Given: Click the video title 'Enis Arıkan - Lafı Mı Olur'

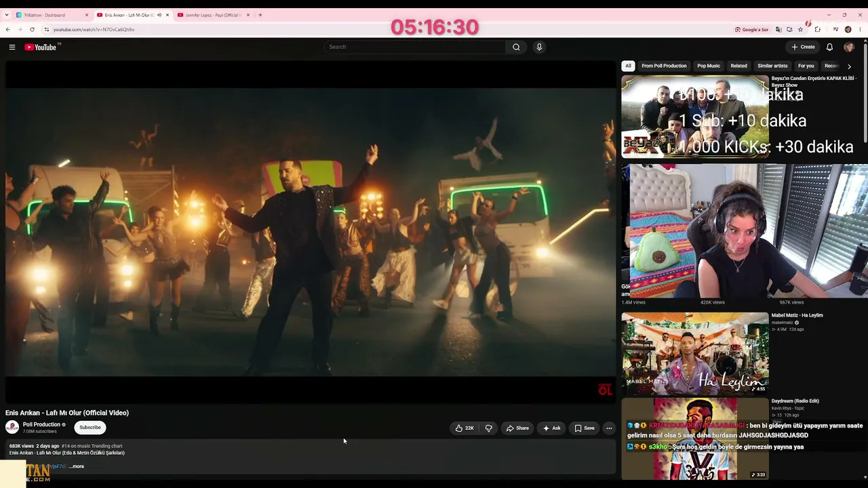Looking at the screenshot, I should point(67,413).
